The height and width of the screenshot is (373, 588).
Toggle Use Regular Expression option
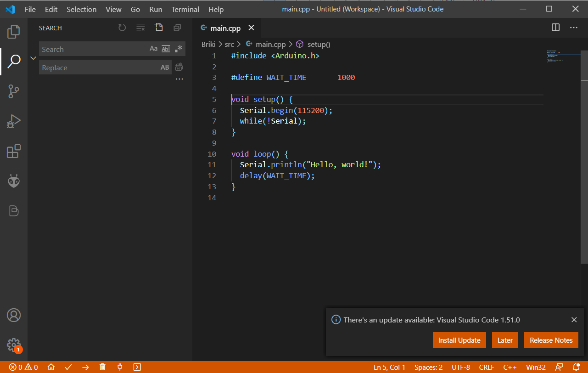(x=179, y=49)
